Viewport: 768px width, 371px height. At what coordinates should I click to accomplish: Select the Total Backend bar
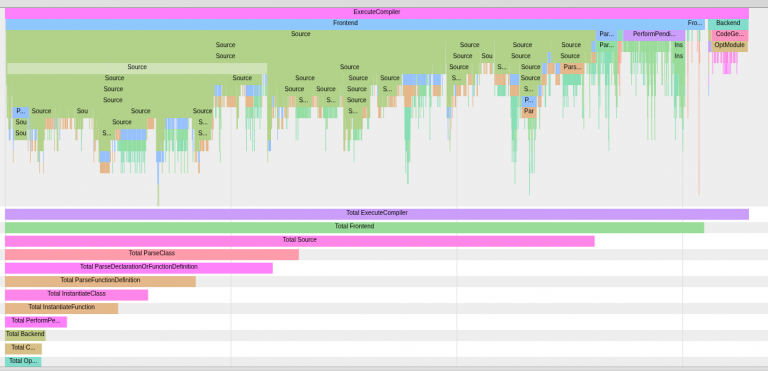point(25,335)
